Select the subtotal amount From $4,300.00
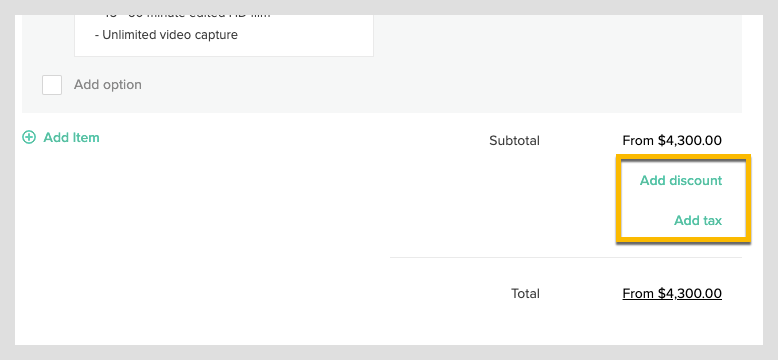Viewport: 778px width, 360px height. 672,141
